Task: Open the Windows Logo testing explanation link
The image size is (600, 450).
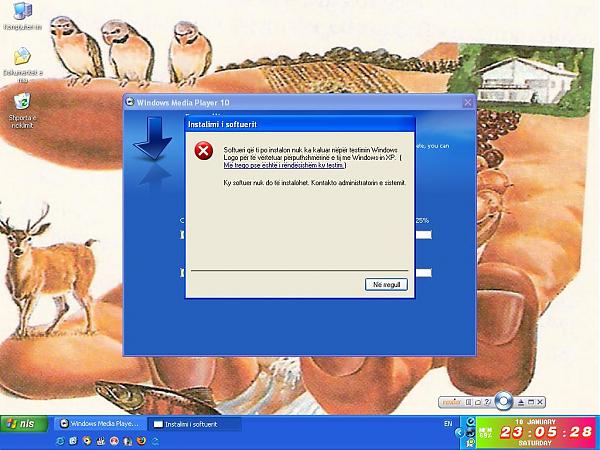Action: [x=285, y=165]
